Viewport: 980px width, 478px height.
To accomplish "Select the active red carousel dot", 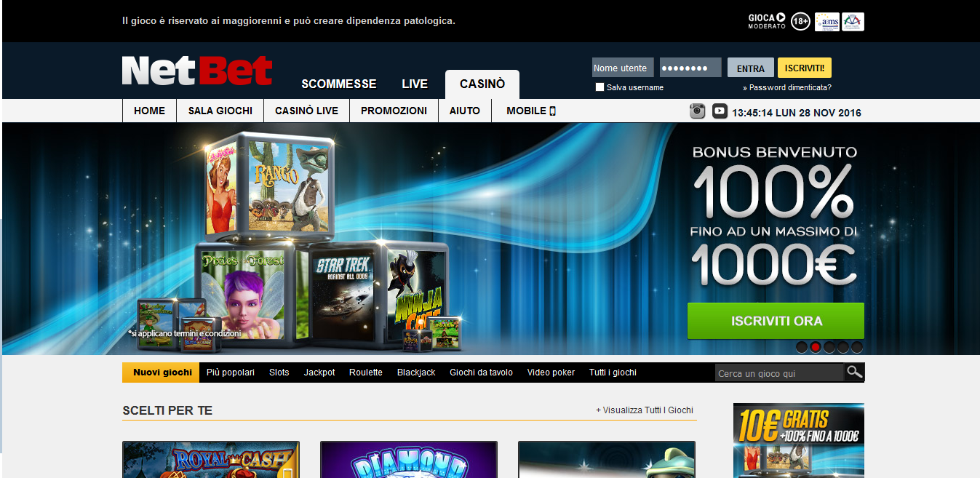I will point(816,347).
